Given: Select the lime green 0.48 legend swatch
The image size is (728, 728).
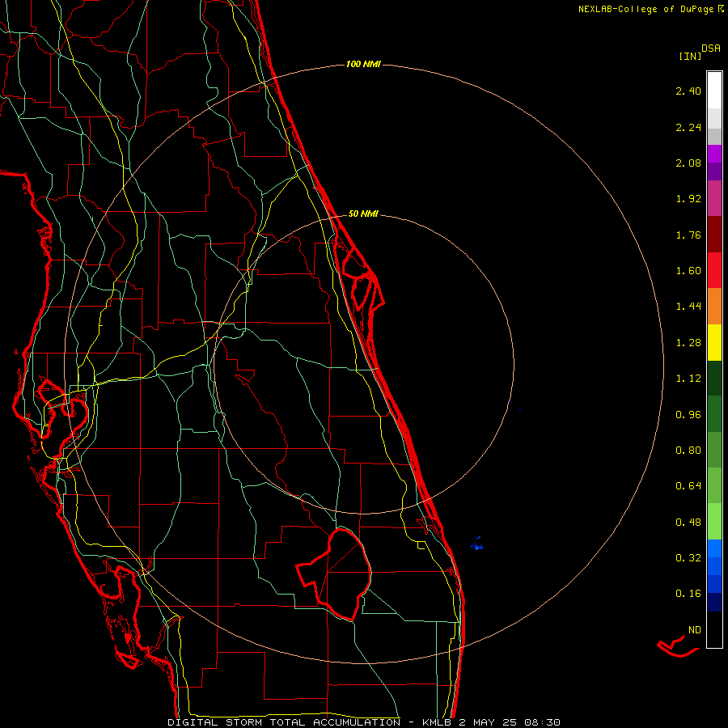Looking at the screenshot, I should [x=714, y=522].
